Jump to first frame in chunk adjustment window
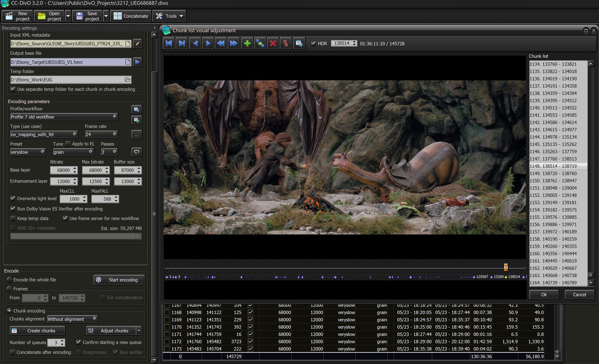599x364 pixels. click(x=169, y=43)
